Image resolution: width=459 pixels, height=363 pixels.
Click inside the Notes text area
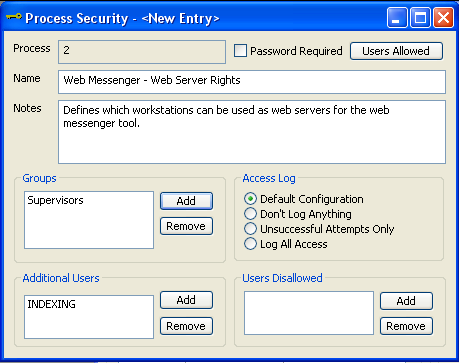(252, 132)
